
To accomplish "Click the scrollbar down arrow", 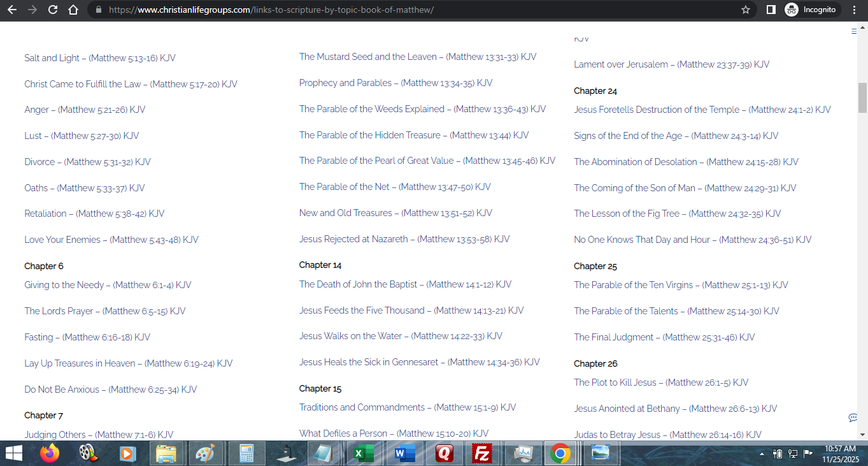I will (x=863, y=435).
